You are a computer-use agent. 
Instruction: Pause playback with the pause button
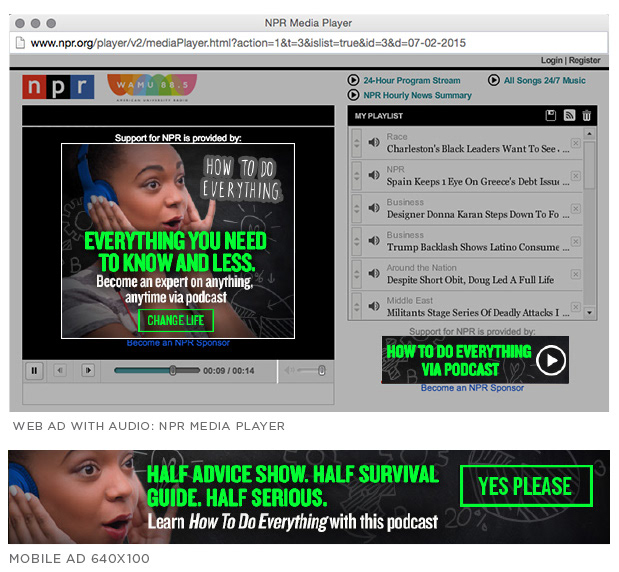[34, 371]
